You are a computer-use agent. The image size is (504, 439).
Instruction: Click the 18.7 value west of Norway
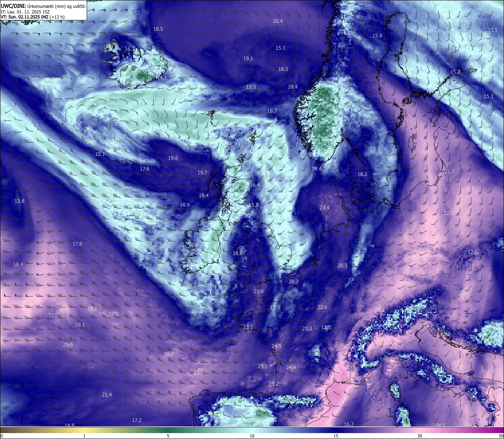pos(272,111)
